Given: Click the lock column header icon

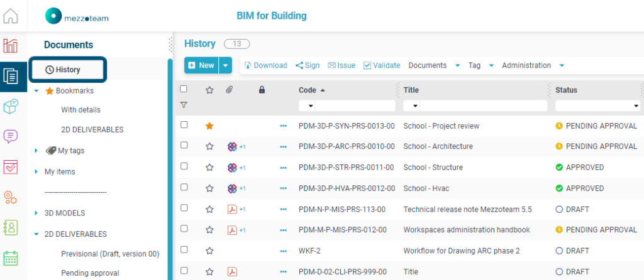Looking at the screenshot, I should coord(262,90).
